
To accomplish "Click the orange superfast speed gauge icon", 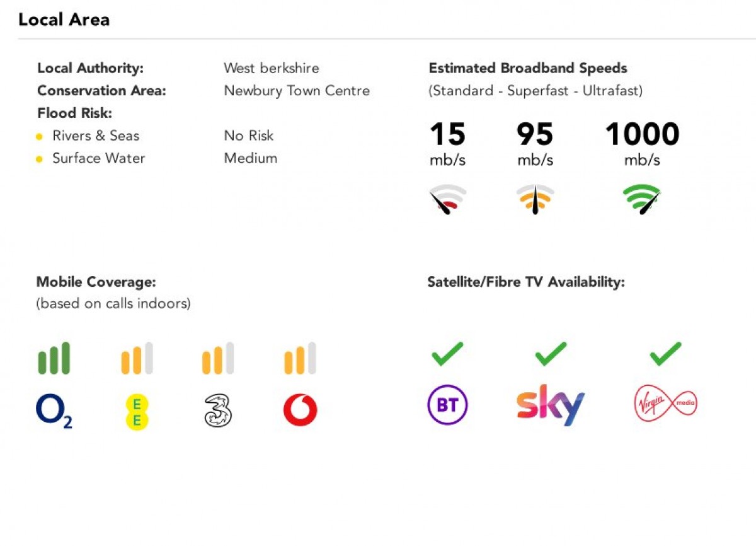I will 535,199.
